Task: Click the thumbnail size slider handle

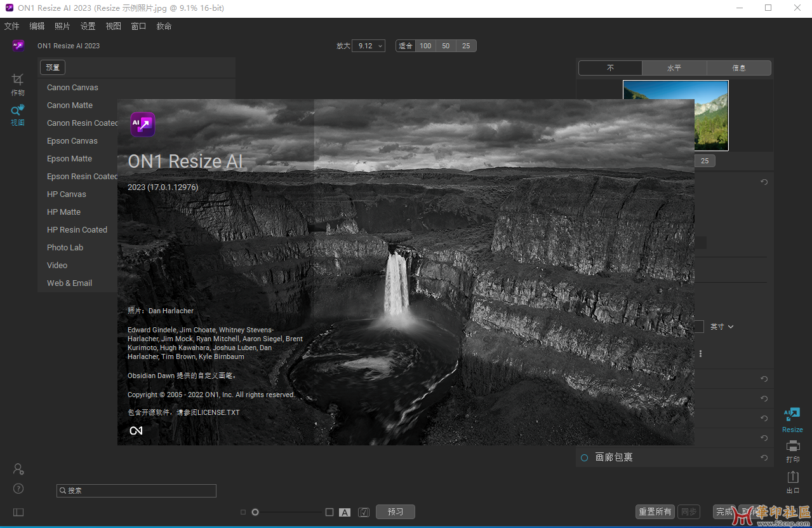Action: (255, 512)
